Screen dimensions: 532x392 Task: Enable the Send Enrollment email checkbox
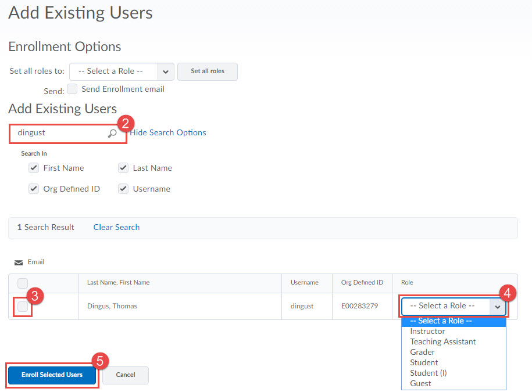click(x=72, y=89)
